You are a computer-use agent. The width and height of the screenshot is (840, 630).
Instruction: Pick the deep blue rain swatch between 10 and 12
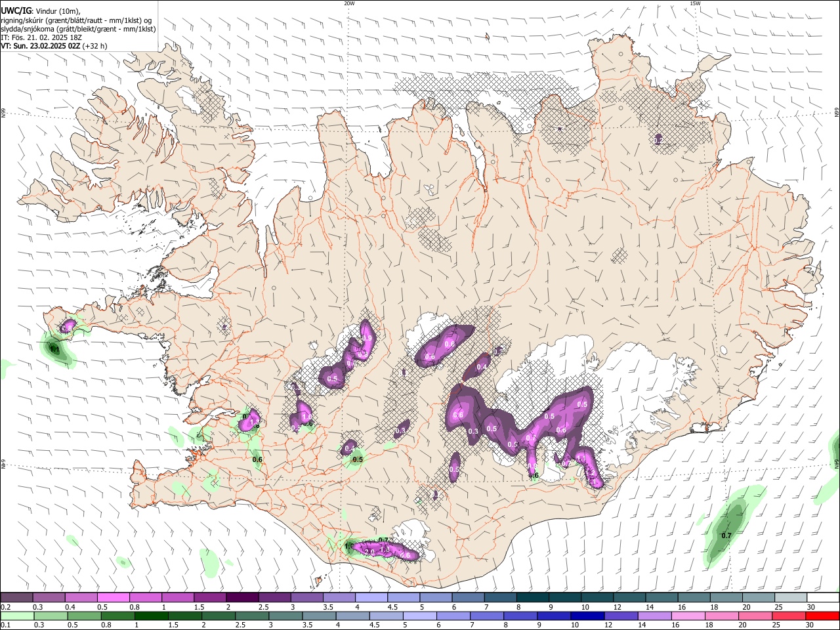click(588, 616)
